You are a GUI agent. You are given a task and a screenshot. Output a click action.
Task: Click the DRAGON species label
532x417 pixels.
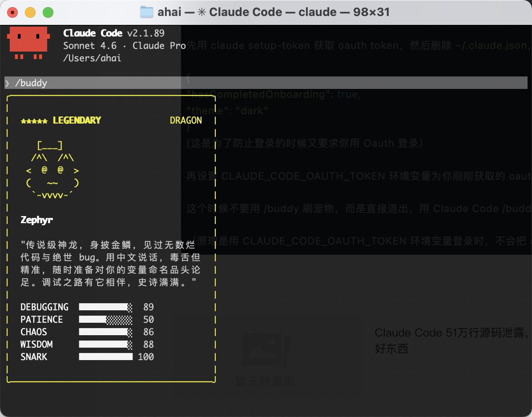(x=185, y=120)
